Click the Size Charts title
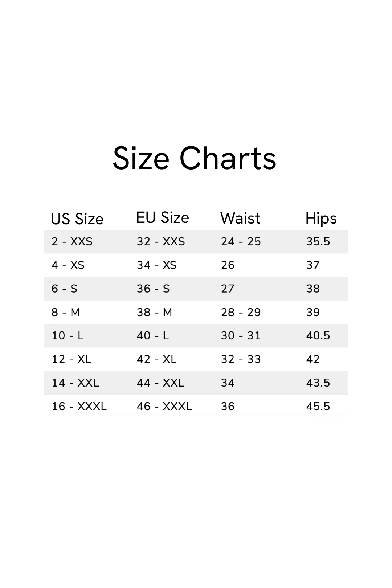 (x=195, y=158)
